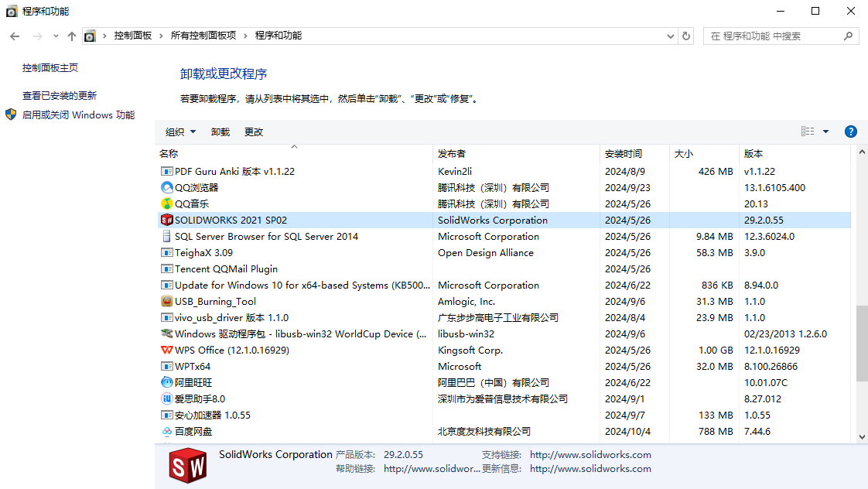Click vivo_usb_driver program icon
Viewport: 868px width, 489px height.
click(x=166, y=317)
